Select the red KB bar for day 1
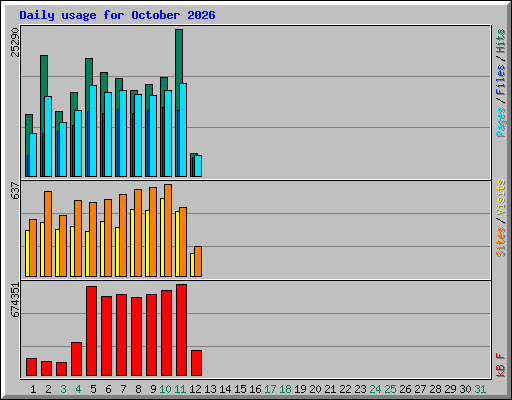 [31, 367]
